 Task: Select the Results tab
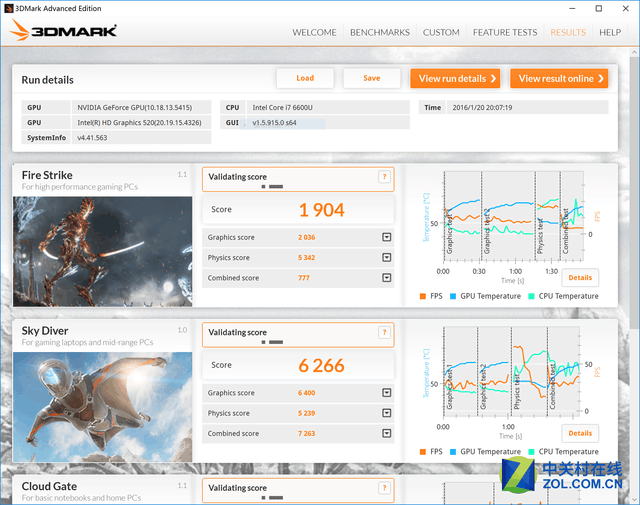pyautogui.click(x=568, y=32)
